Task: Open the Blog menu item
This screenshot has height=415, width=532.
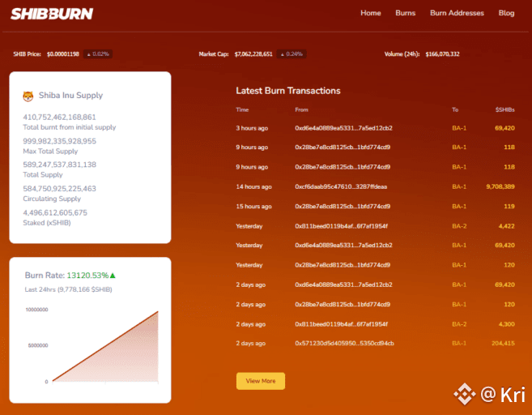Action: click(x=506, y=13)
